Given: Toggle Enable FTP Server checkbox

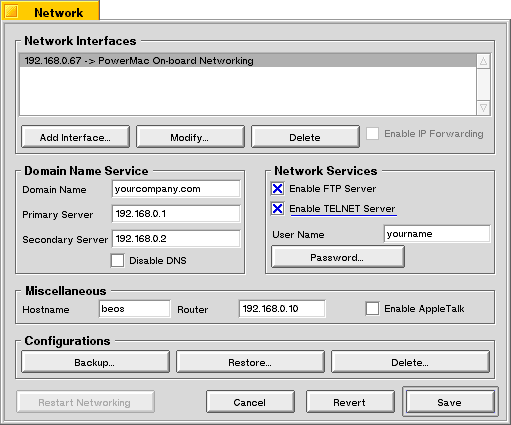Looking at the screenshot, I should pyautogui.click(x=277, y=189).
